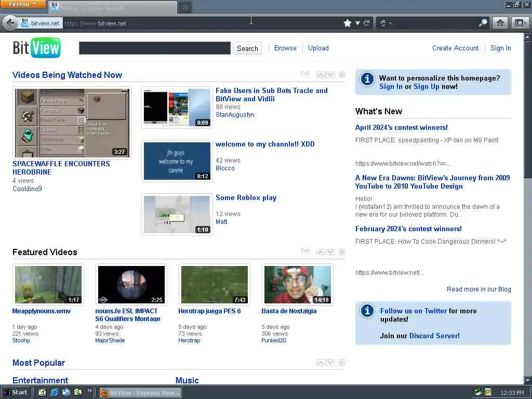
Task: Click Sign In in the header
Action: [x=500, y=48]
